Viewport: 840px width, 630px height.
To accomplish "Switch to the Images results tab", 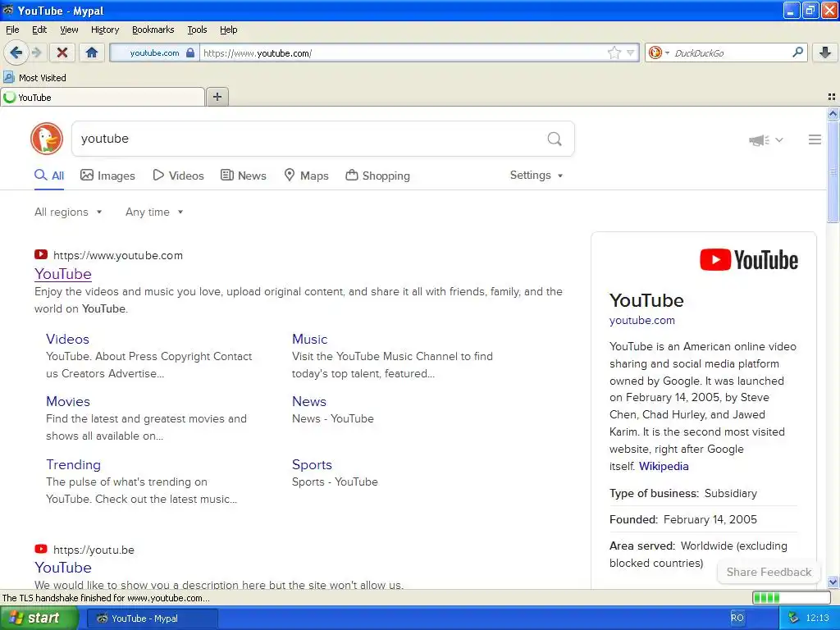I will click(x=107, y=176).
